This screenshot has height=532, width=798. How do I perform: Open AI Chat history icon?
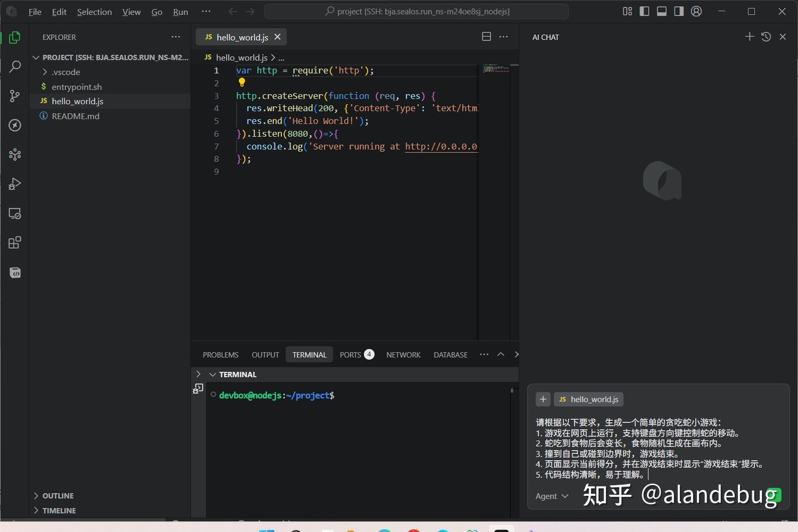pos(766,37)
